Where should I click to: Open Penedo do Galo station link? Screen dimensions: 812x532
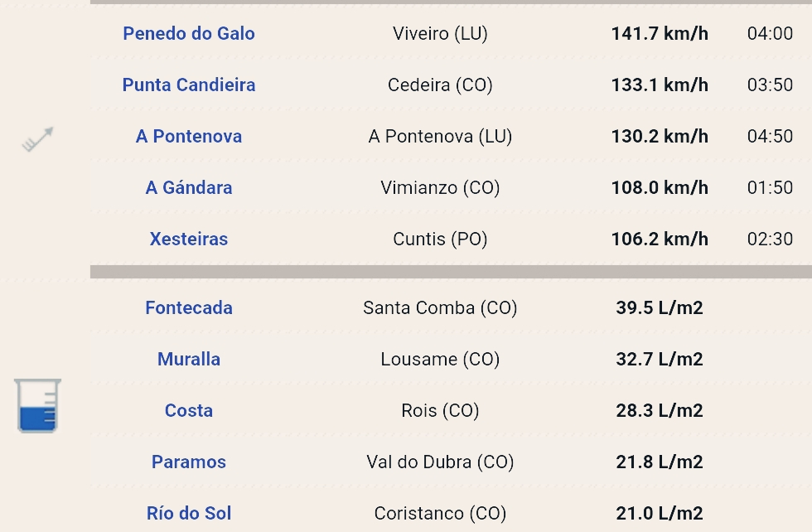[x=189, y=34]
